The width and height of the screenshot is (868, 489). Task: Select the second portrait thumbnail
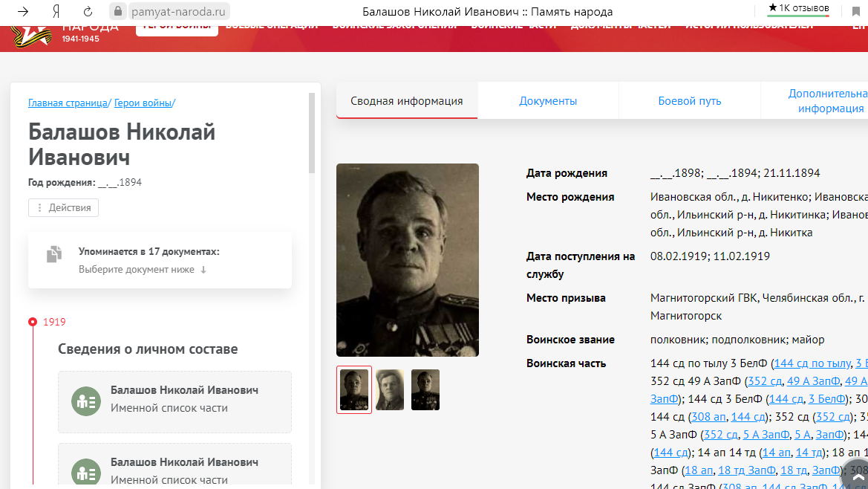[x=390, y=389]
